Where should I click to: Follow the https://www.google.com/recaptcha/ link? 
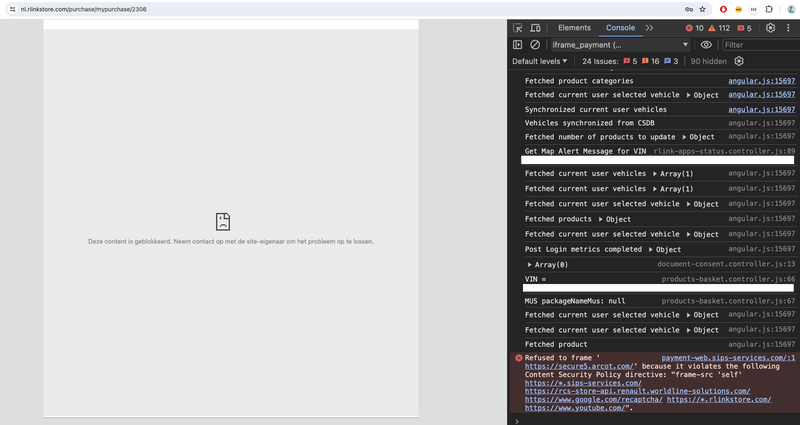(x=594, y=399)
